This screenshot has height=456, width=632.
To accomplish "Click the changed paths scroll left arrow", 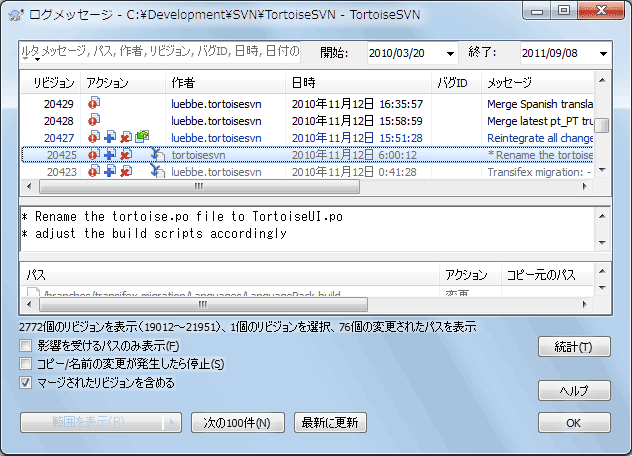I will pyautogui.click(x=29, y=304).
